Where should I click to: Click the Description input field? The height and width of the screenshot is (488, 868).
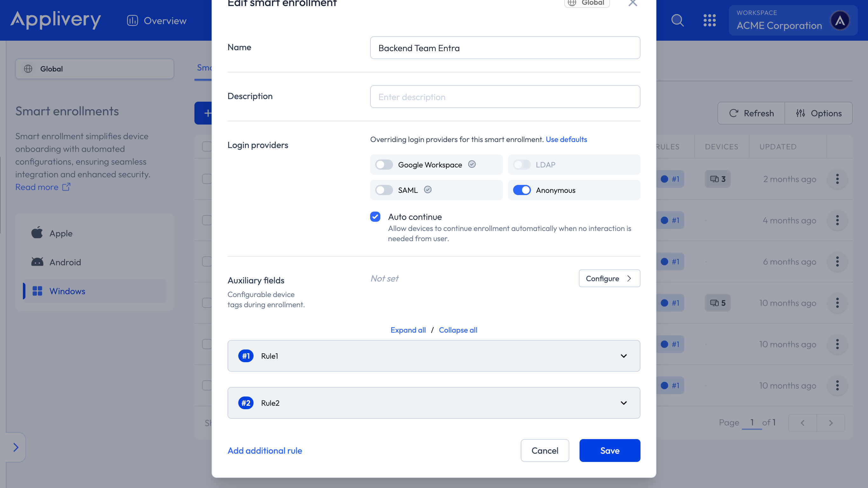pyautogui.click(x=505, y=97)
